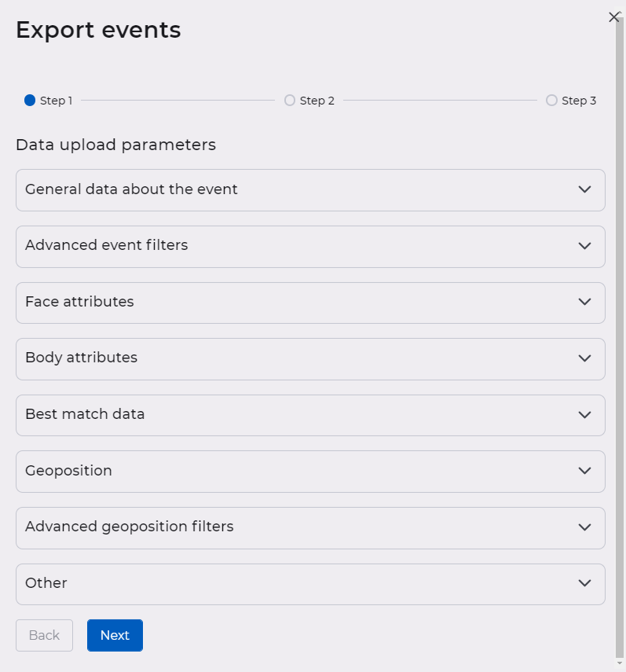Click the chevron on Geoposition
The height and width of the screenshot is (672, 626).
[584, 471]
